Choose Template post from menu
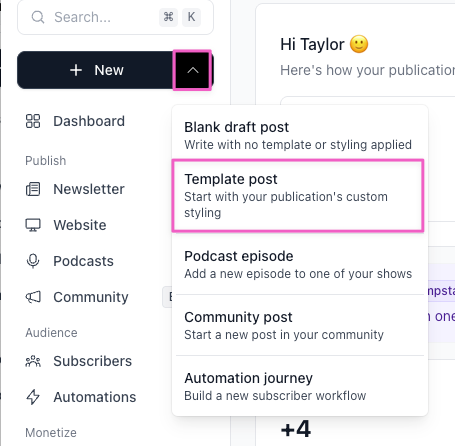The height and width of the screenshot is (446, 455). (298, 195)
